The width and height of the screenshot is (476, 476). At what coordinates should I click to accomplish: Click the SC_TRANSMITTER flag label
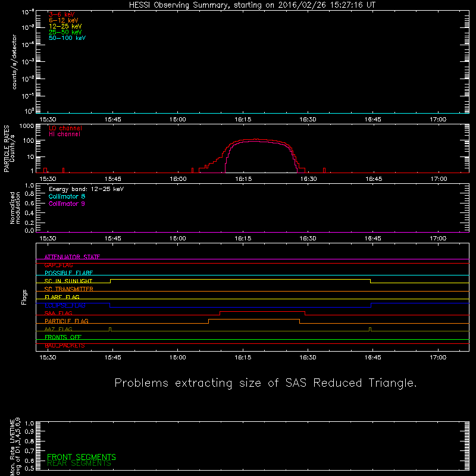[68, 289]
